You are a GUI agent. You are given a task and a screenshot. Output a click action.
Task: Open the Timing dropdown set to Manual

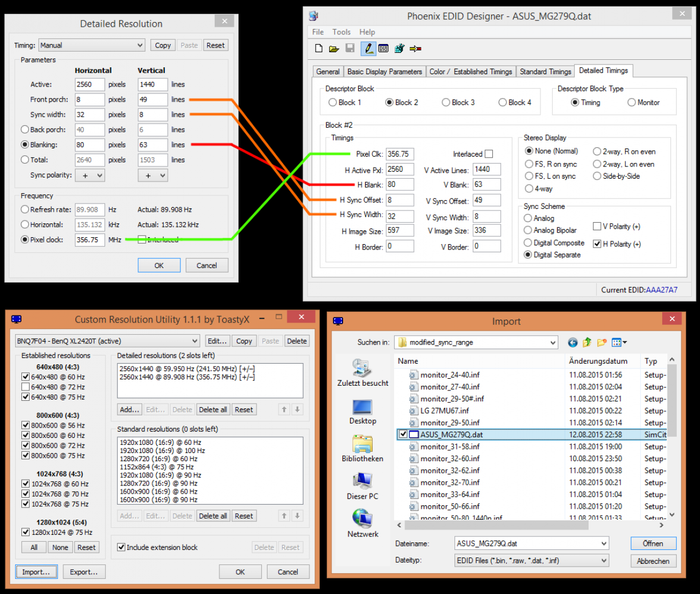92,45
